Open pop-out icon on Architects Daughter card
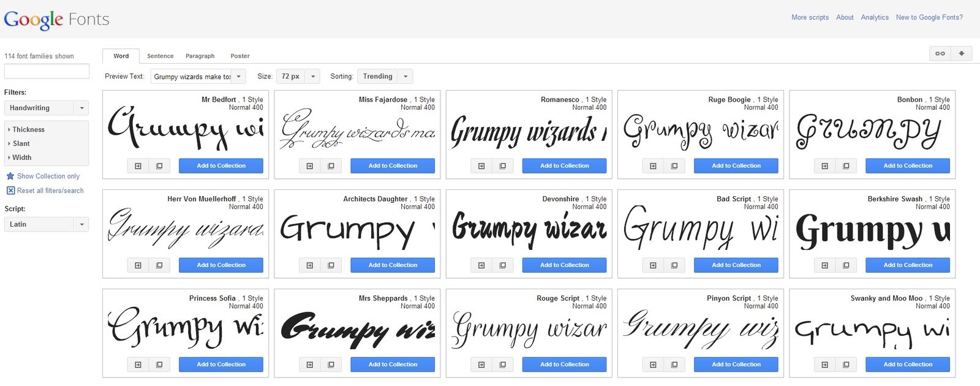Viewport: 980px width, 386px height. (331, 265)
